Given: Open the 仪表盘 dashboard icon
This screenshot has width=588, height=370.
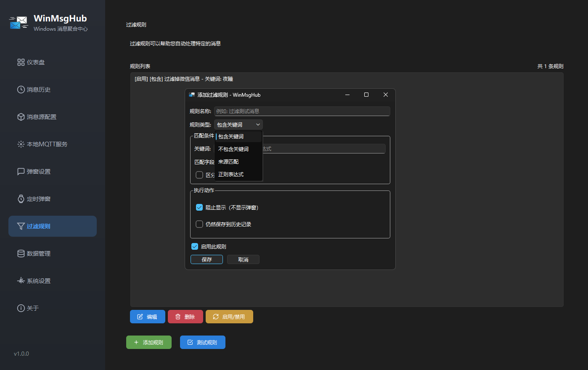Looking at the screenshot, I should tap(21, 62).
